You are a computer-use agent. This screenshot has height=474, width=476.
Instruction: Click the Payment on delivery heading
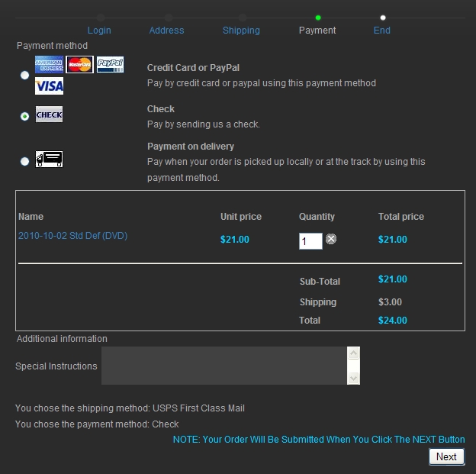click(x=191, y=147)
